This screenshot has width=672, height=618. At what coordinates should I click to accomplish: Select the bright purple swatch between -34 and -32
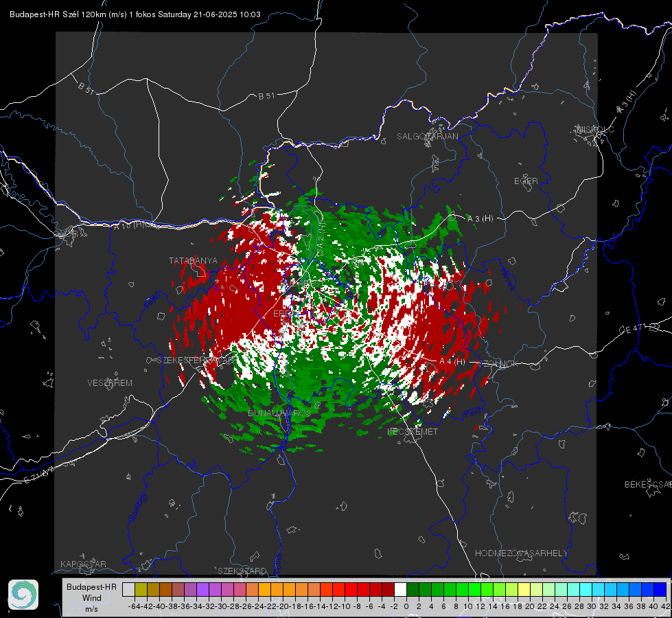point(202,589)
